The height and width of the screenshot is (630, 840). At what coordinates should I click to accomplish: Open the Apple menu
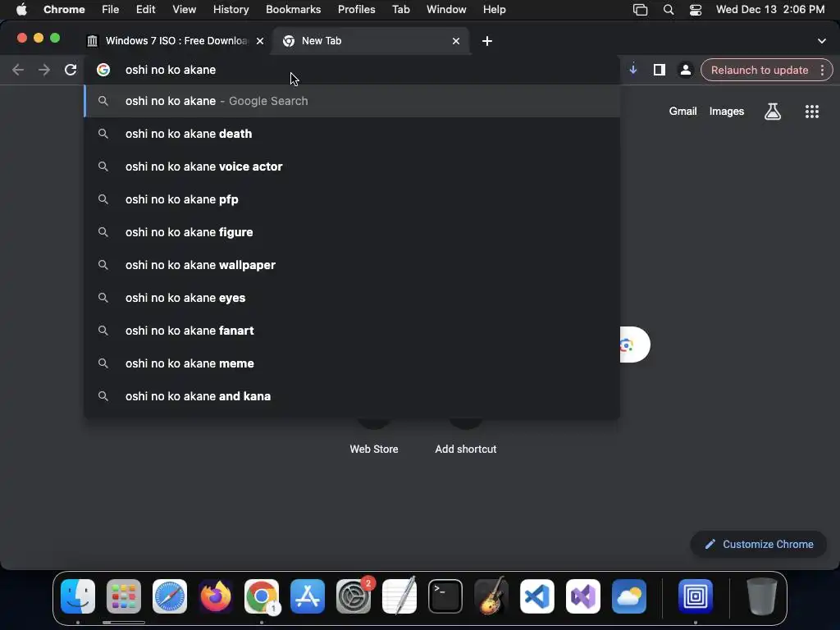coord(21,10)
